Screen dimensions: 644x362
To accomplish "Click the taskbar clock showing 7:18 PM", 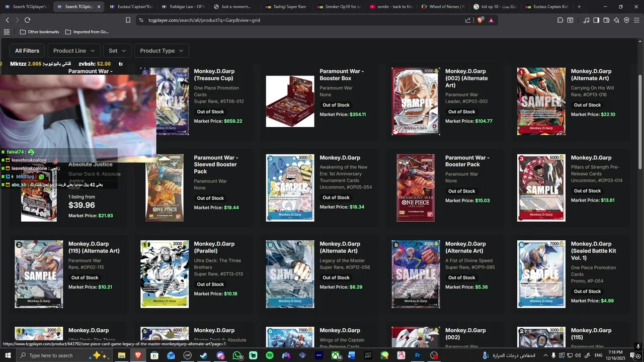I will [615, 355].
